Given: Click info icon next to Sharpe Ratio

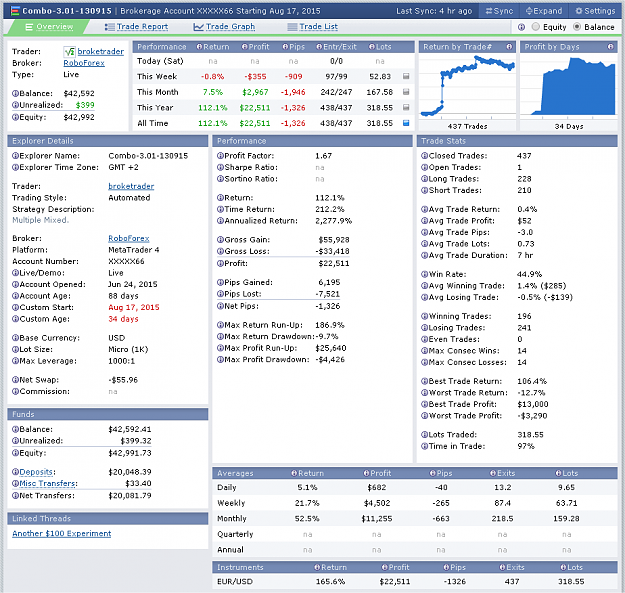Looking at the screenshot, I should click(x=220, y=167).
